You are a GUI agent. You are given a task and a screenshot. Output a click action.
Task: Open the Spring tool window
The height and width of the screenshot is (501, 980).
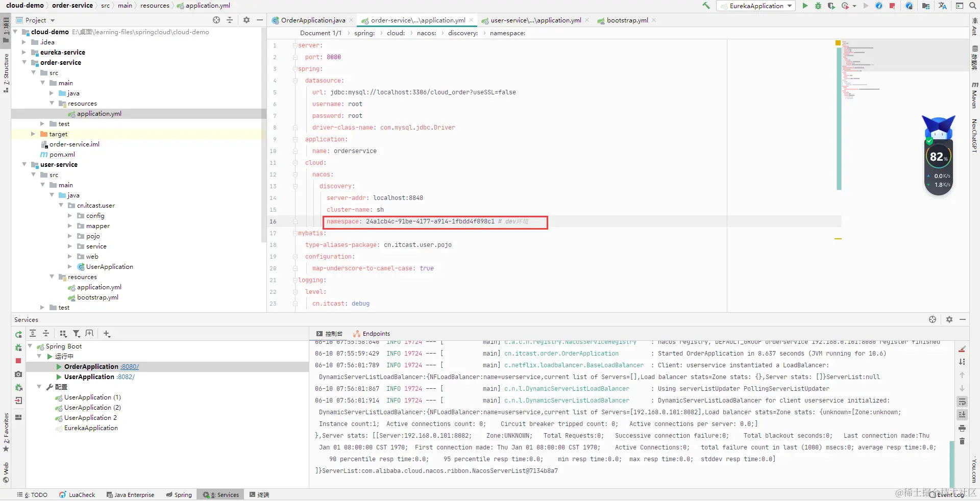(179, 494)
